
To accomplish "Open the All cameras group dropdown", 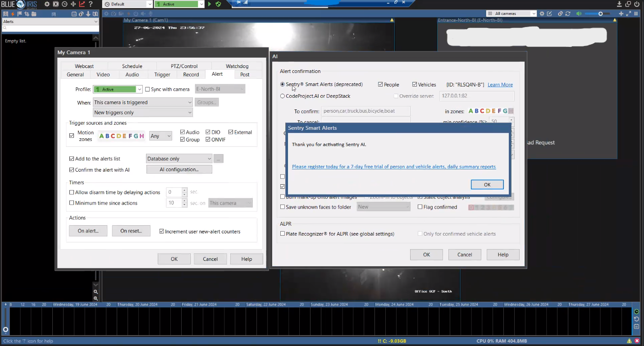I will (512, 14).
